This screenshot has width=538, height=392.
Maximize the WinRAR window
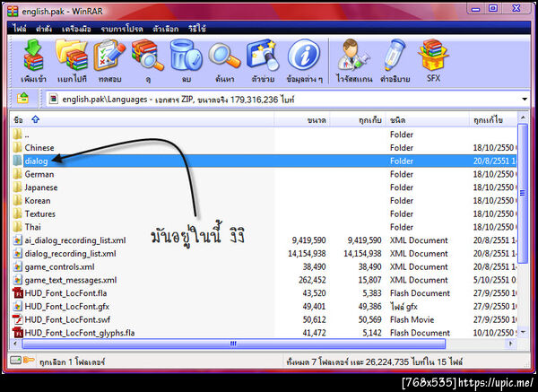(x=493, y=8)
